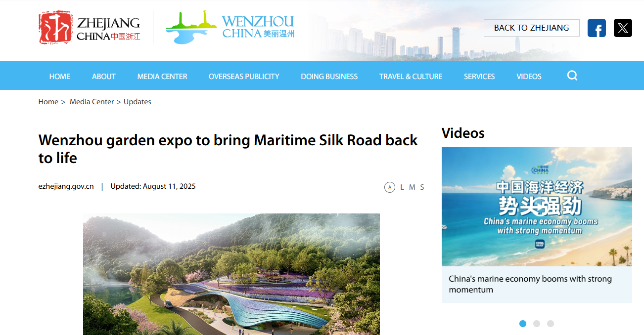Select medium font size M
Viewport: 644px width, 335px height.
pyautogui.click(x=412, y=187)
